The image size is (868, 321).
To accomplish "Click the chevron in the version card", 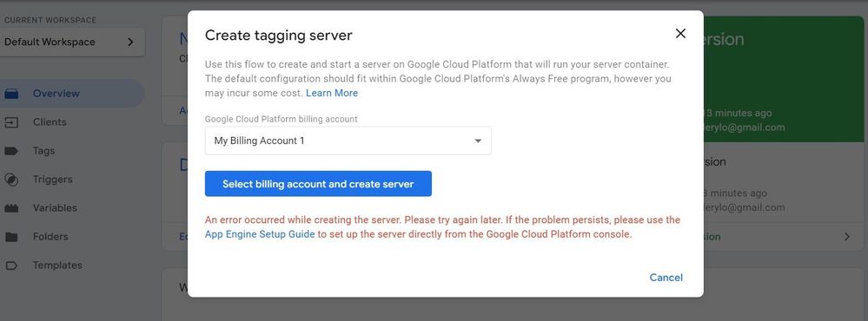I will tap(847, 237).
